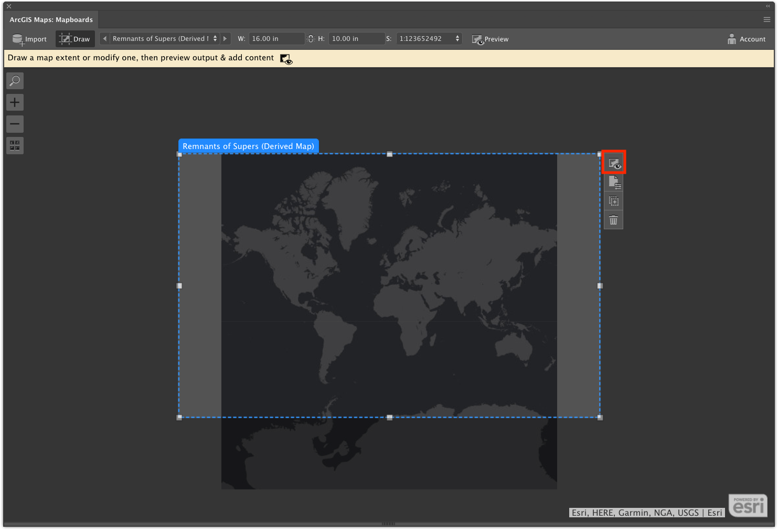Click the height field showing 10.00 in
The image size is (778, 532).
356,38
